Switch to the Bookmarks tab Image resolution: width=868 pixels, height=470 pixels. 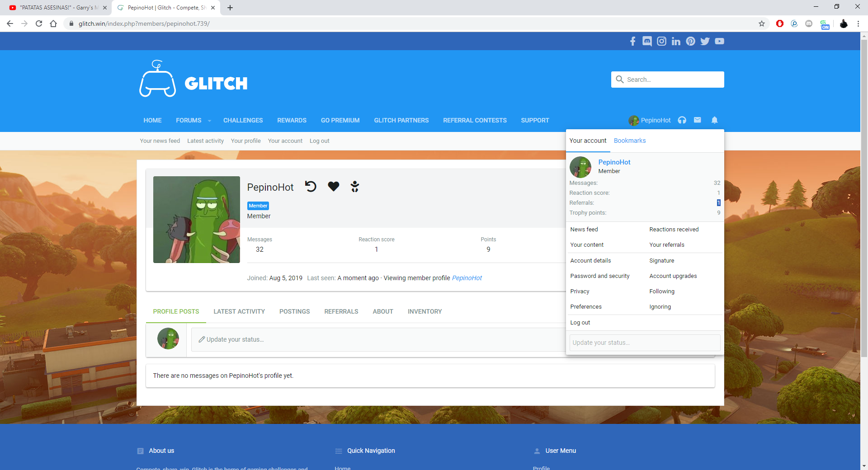(629, 141)
